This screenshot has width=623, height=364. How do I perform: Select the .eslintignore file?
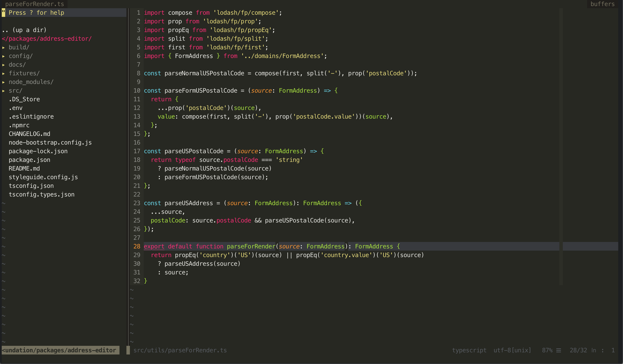(31, 117)
